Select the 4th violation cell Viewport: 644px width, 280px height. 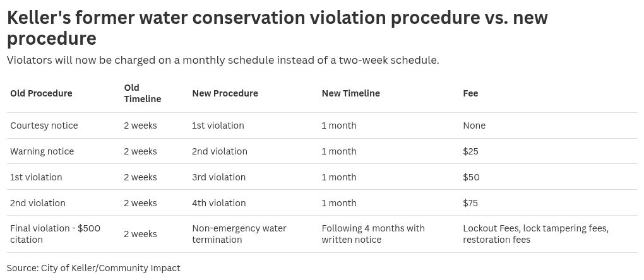(x=218, y=203)
